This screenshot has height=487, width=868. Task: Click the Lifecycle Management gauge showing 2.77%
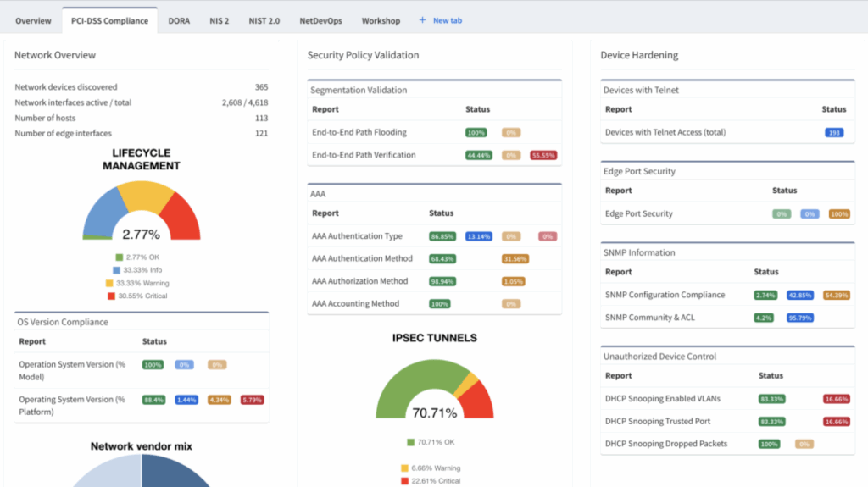click(142, 210)
